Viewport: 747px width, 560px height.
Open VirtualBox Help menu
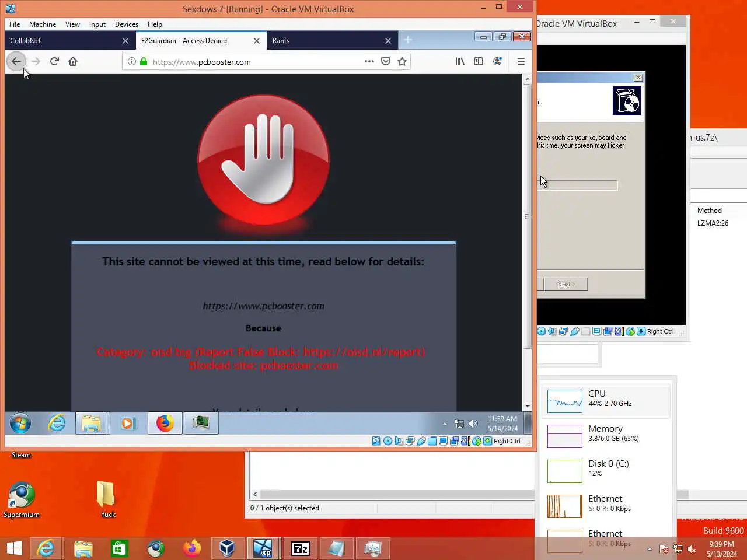(155, 24)
